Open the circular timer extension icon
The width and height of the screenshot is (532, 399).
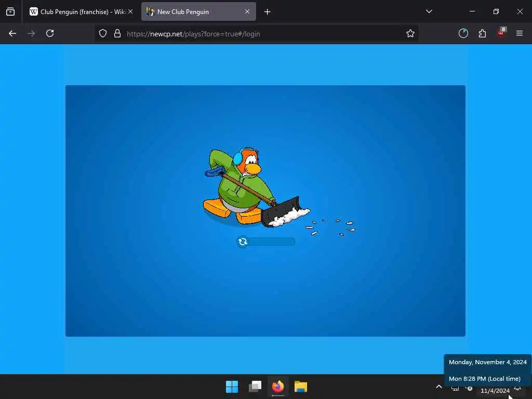[x=463, y=33]
